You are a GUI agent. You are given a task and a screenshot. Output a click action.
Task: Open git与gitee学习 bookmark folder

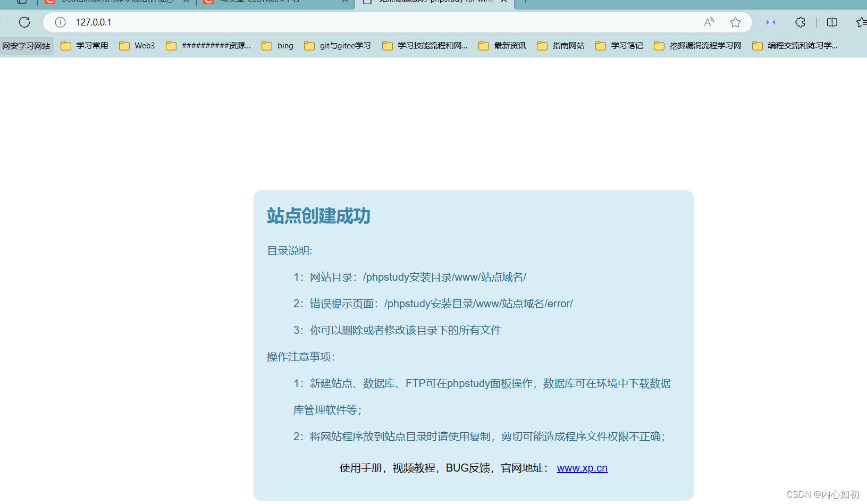(x=338, y=46)
